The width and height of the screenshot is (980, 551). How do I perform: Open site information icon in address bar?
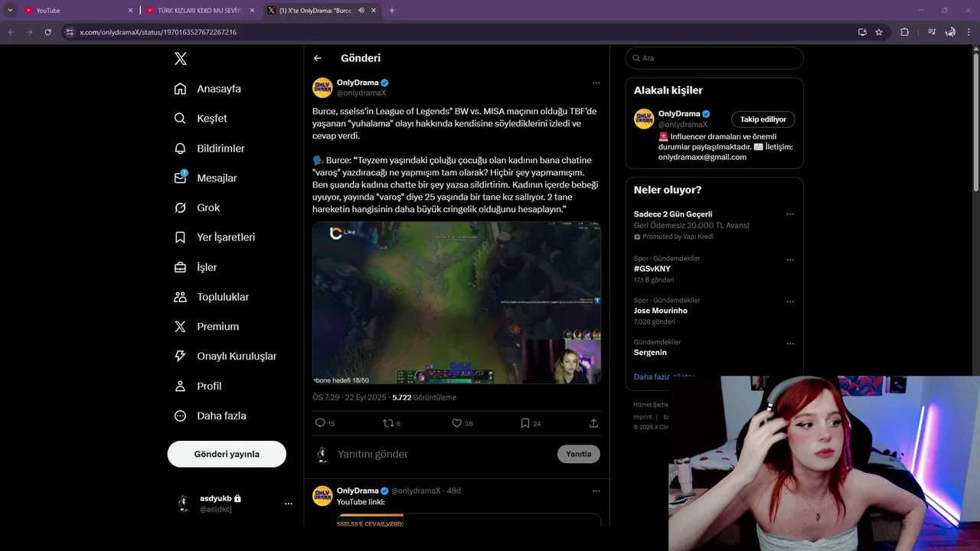(x=69, y=32)
